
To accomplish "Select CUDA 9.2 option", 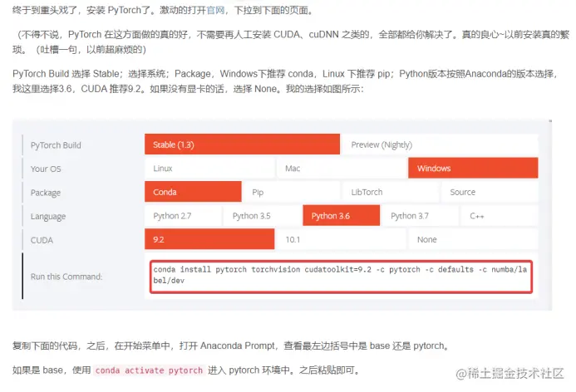I will click(x=209, y=239).
